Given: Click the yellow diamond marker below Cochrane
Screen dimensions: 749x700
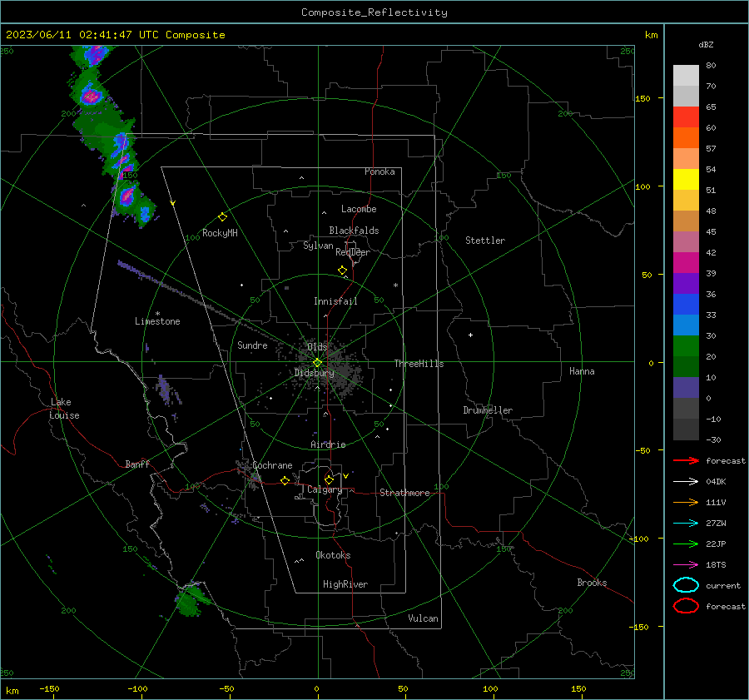Looking at the screenshot, I should [x=285, y=480].
